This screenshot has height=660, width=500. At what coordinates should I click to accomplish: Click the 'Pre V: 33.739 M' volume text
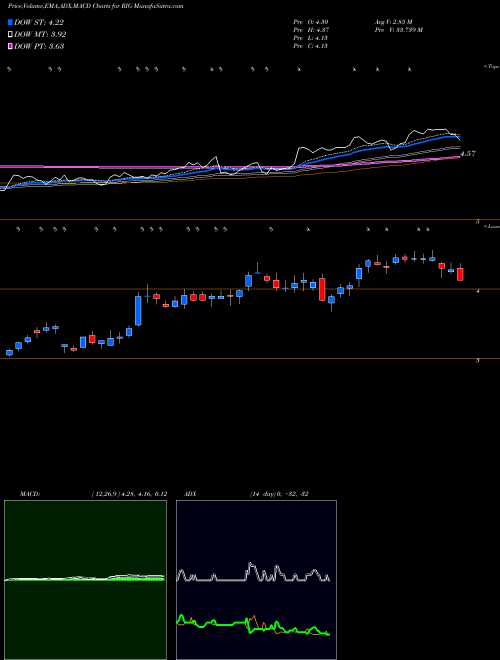399,30
